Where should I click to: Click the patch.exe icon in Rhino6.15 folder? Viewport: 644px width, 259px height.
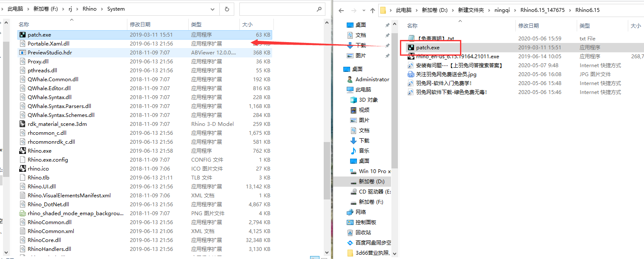click(x=411, y=47)
